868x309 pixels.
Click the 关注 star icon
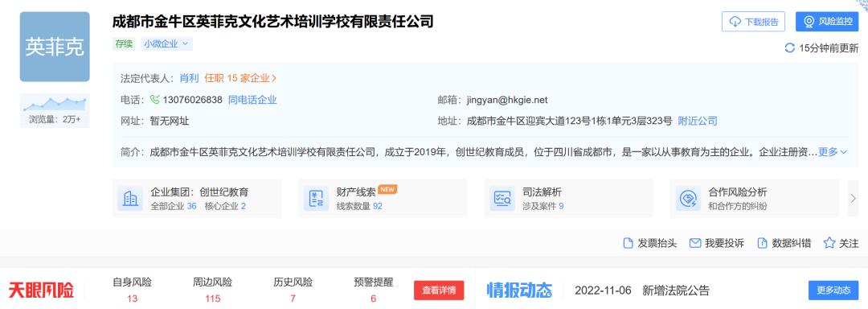pyautogui.click(x=829, y=243)
